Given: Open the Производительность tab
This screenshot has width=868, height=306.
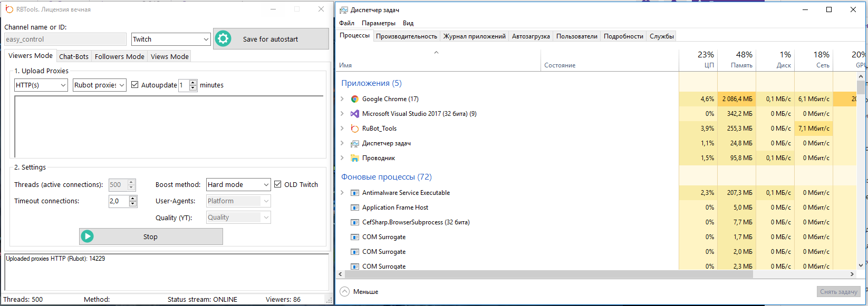Looking at the screenshot, I should pyautogui.click(x=406, y=36).
